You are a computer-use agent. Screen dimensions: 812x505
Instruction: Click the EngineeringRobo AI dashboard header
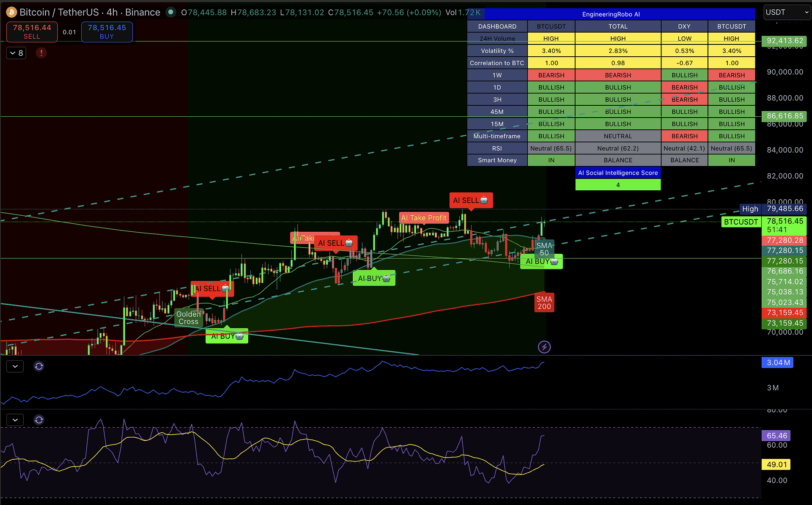(611, 14)
